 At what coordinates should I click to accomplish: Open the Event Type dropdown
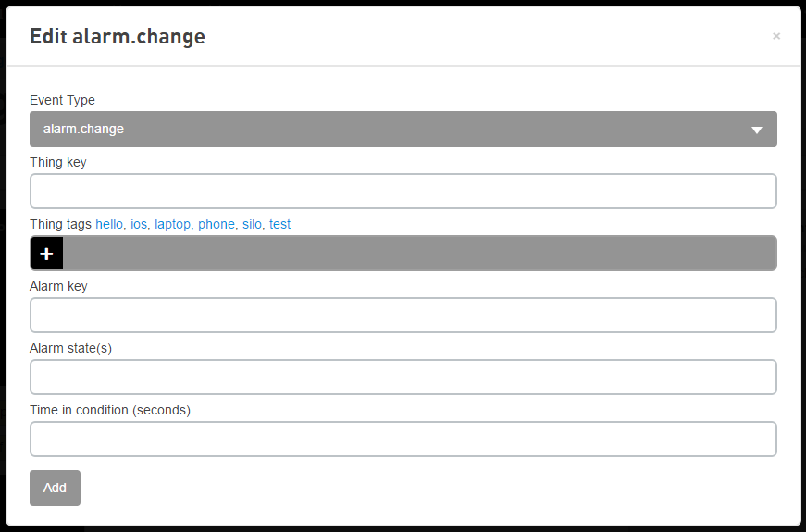point(403,130)
